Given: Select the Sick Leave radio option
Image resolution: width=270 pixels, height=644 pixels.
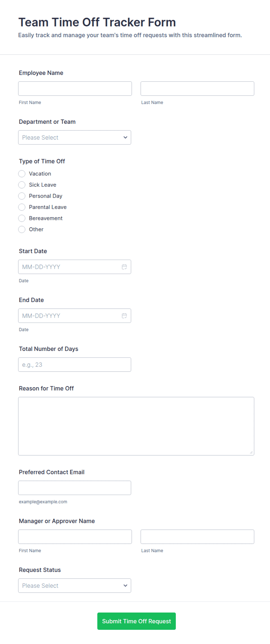Looking at the screenshot, I should pos(22,185).
